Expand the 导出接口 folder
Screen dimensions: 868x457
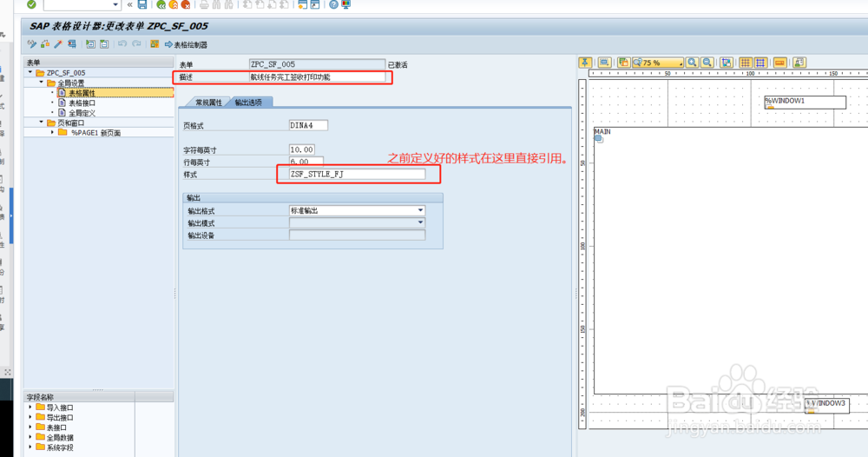(x=30, y=416)
